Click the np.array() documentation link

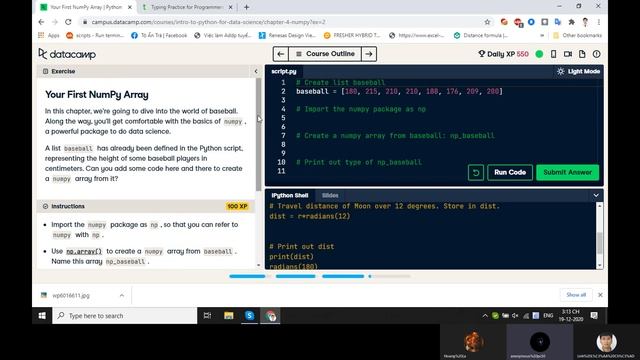pos(84,251)
